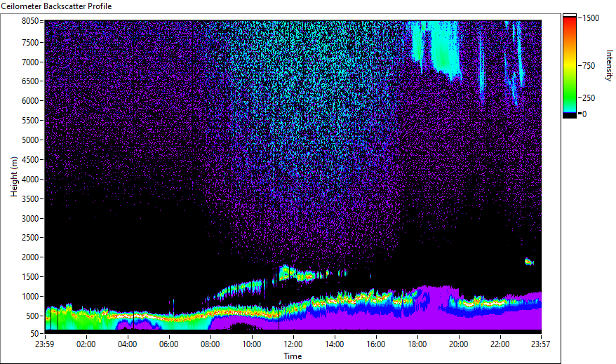Screen dimensions: 616x364
Task: Click the 'Height (m)' axis label
Action: pos(14,177)
